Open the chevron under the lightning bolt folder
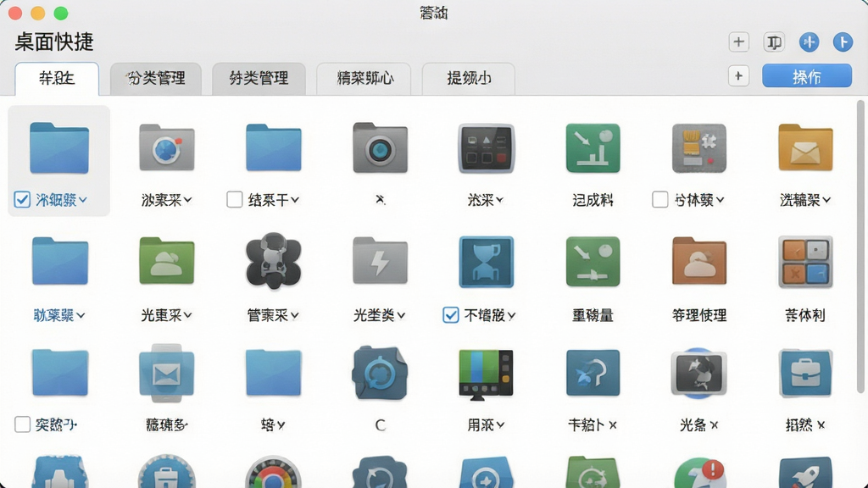The image size is (868, 488). (x=401, y=315)
